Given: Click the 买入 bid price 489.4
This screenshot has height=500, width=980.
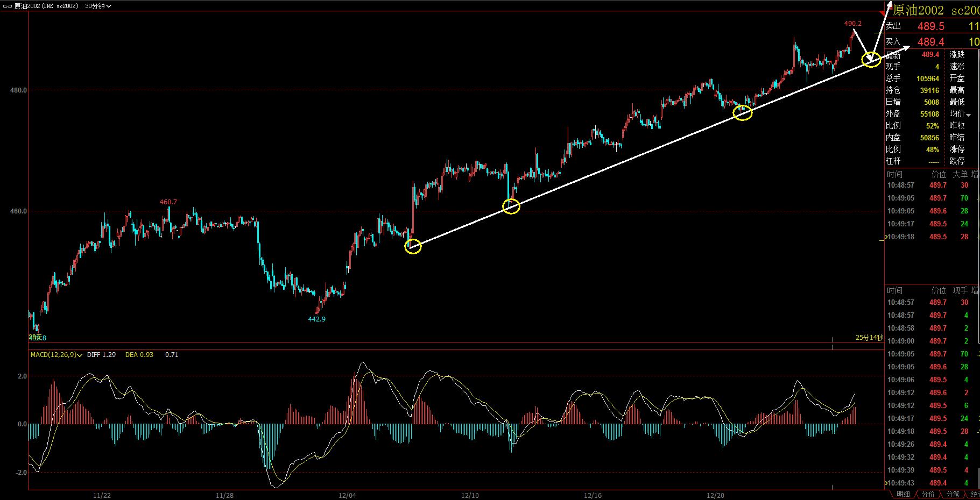Looking at the screenshot, I should point(931,42).
